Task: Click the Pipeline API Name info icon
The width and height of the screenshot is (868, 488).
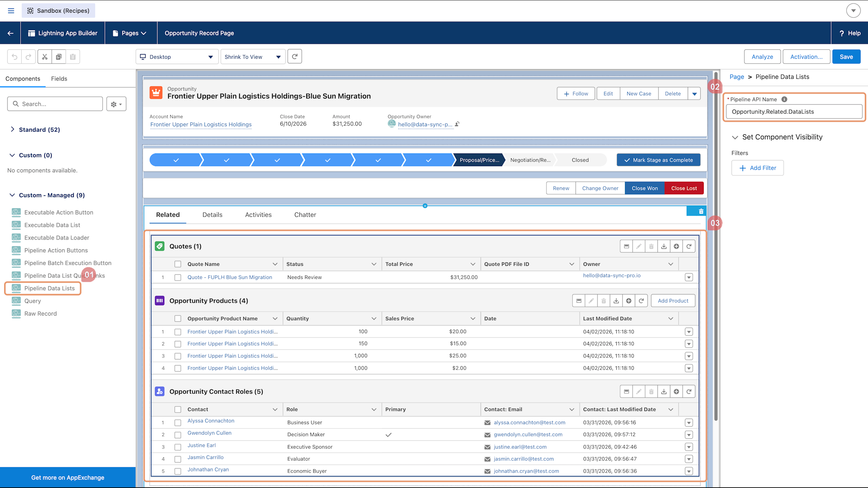Action: pyautogui.click(x=784, y=99)
